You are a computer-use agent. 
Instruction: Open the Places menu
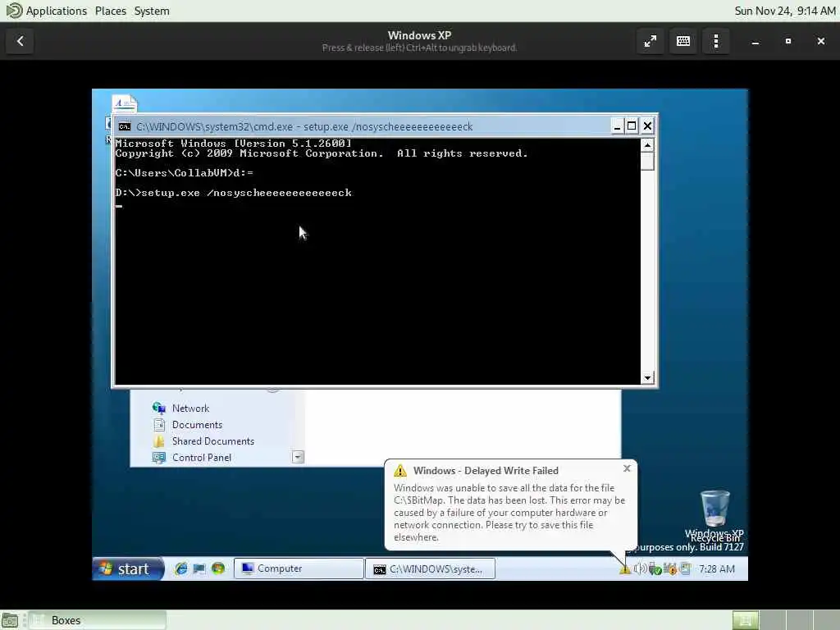click(111, 11)
